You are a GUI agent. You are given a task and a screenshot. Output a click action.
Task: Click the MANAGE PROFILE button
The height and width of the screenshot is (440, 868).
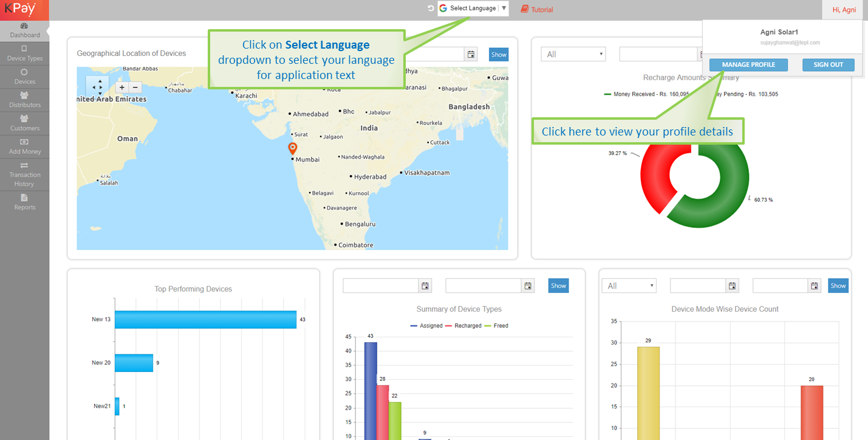tap(748, 65)
